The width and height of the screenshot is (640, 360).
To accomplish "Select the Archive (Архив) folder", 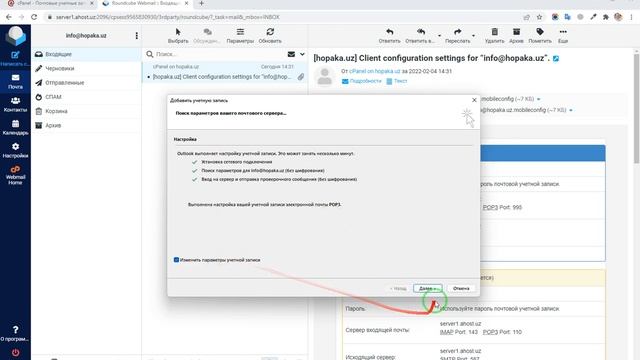I will point(86,125).
